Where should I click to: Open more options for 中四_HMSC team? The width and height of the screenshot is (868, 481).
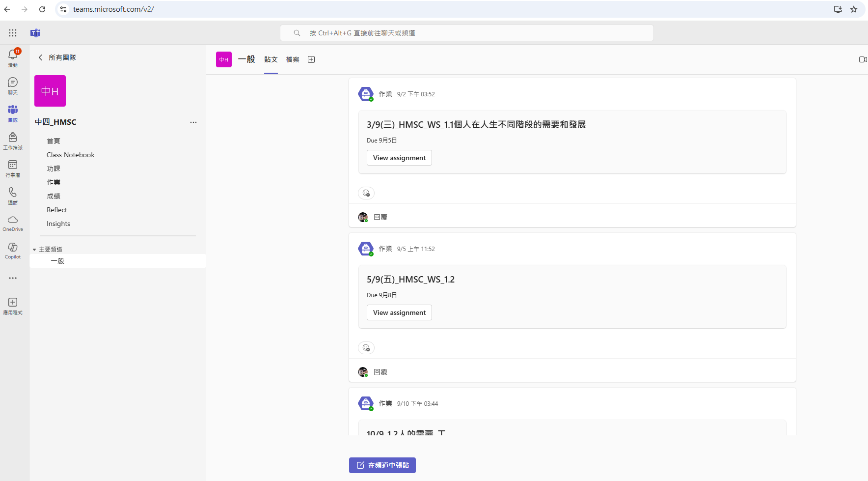point(193,122)
